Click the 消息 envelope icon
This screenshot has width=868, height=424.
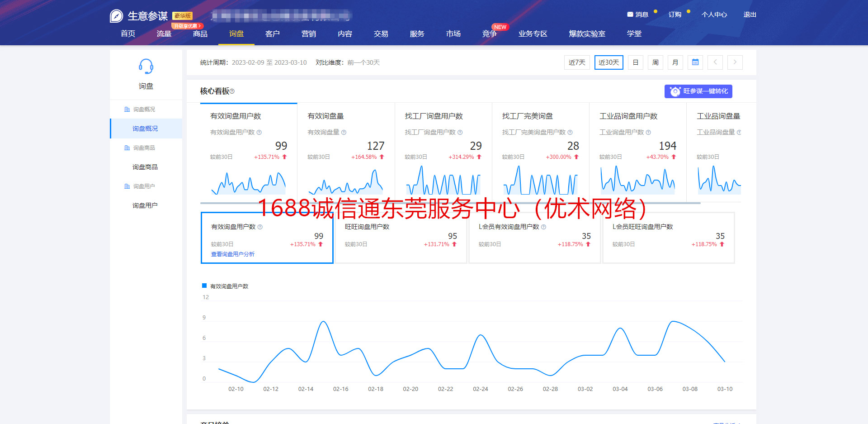[x=630, y=14]
